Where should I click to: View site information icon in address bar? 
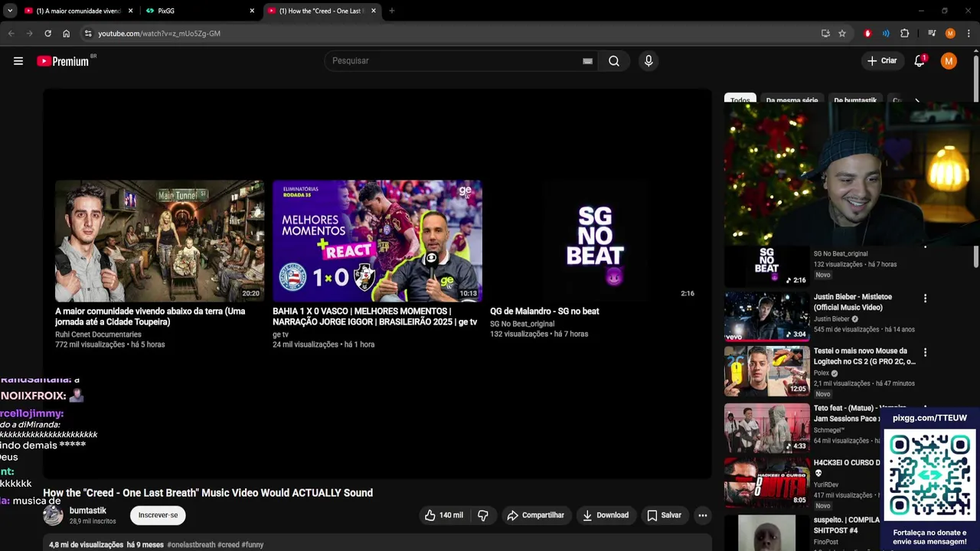(88, 34)
